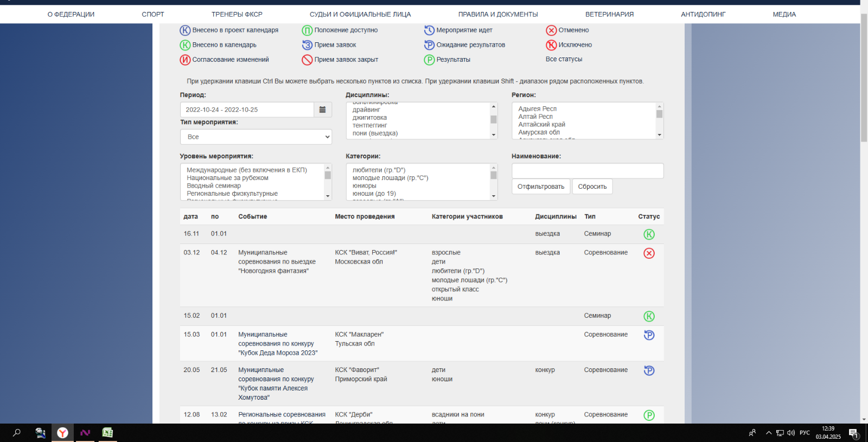Click the 'Все статусы' link
Viewport: 868px width, 442px height.
564,59
